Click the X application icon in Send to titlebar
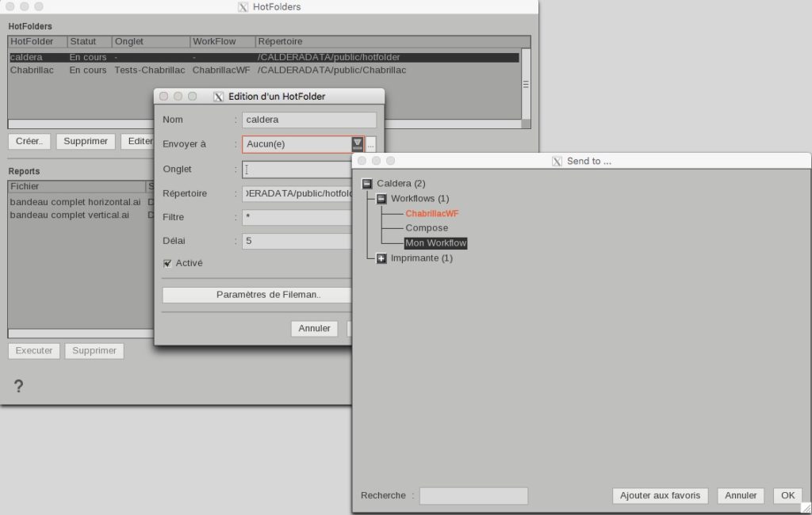812x515 pixels. pos(555,161)
